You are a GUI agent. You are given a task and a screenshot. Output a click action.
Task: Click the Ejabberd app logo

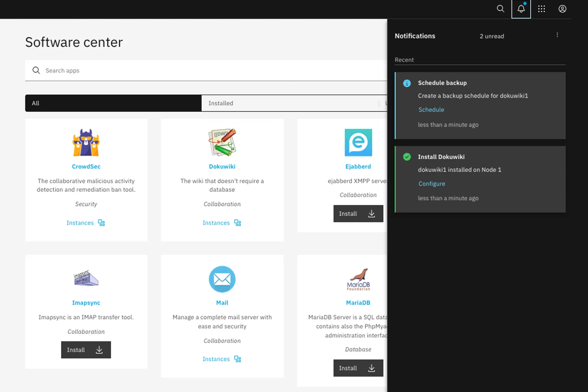[358, 142]
